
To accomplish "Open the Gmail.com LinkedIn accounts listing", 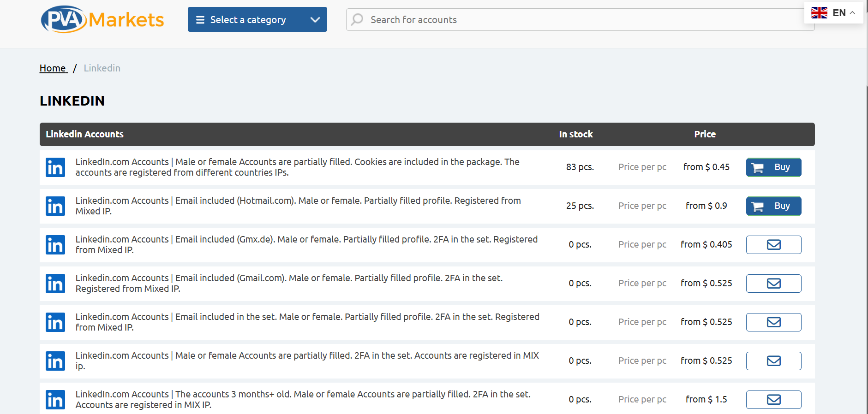I will pos(289,284).
